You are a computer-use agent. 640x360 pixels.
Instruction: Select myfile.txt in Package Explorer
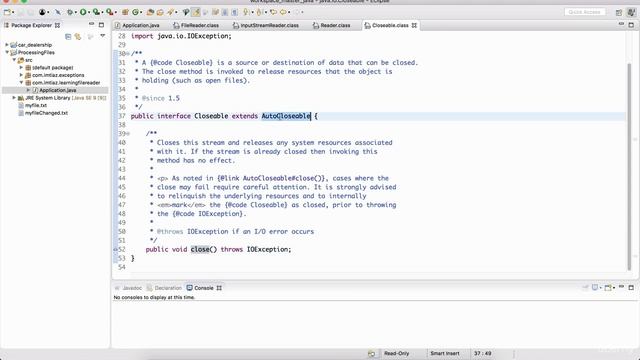[x=36, y=105]
